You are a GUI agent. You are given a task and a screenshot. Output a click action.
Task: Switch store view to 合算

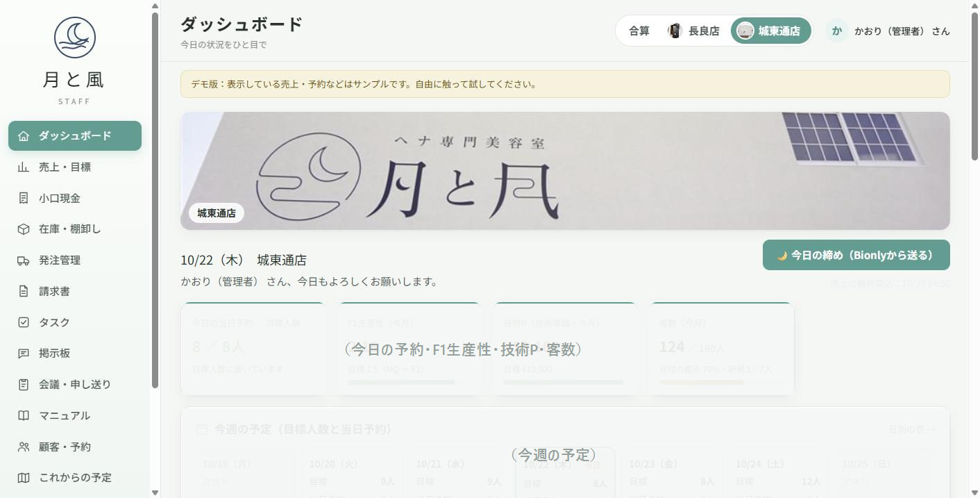pos(639,31)
